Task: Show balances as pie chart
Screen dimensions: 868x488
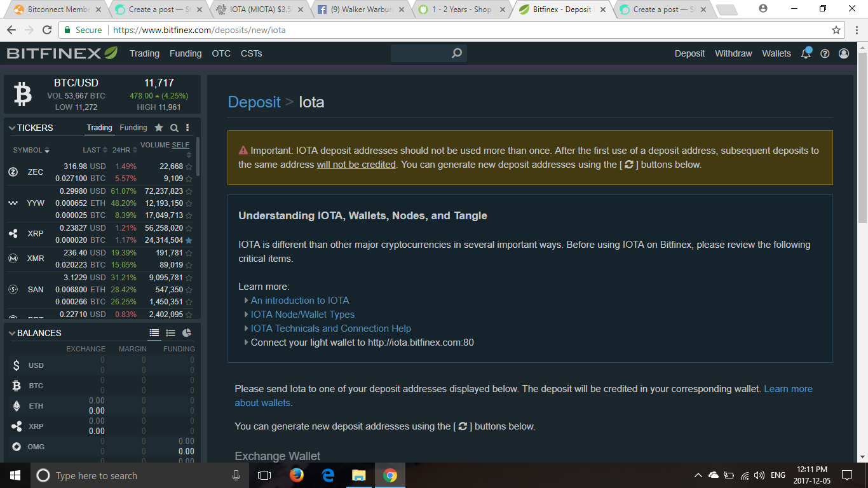Action: [x=187, y=333]
